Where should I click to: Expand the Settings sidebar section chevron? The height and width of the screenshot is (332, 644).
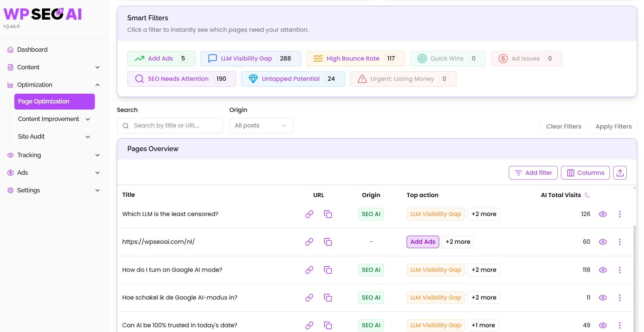(98, 190)
